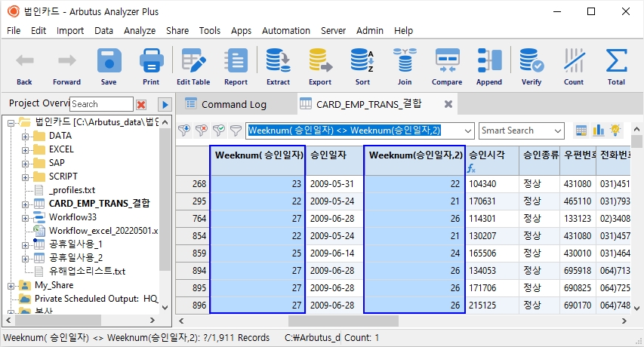Collapse the 법인카드 project root node
Screen dimensions: 644x347
click(x=11, y=122)
